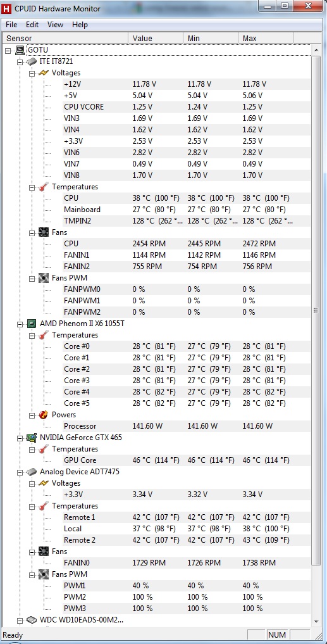Collapse the NVIDIA GeForce GTX 465 node
Viewport: 327px width, 644px height.
pos(20,438)
